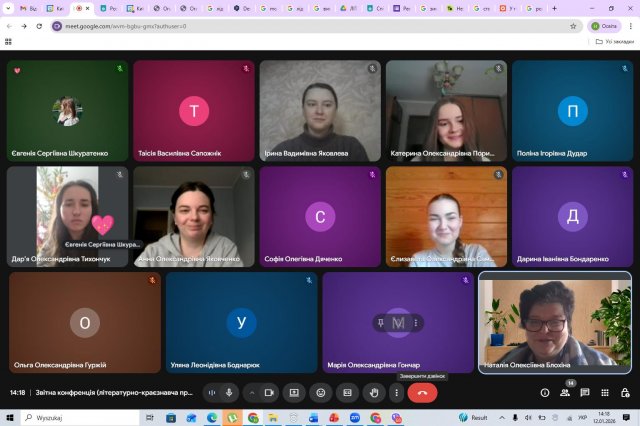Pin Марія Олександрівна Гончар's tile
This screenshot has width=640, height=426.
point(381,323)
